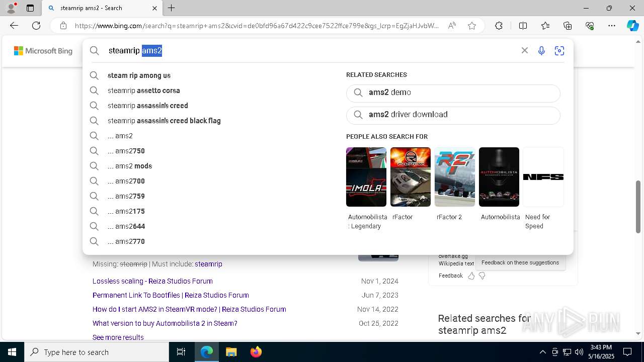The width and height of the screenshot is (644, 362).
Task: Add this page to favorites star
Action: [472, 26]
